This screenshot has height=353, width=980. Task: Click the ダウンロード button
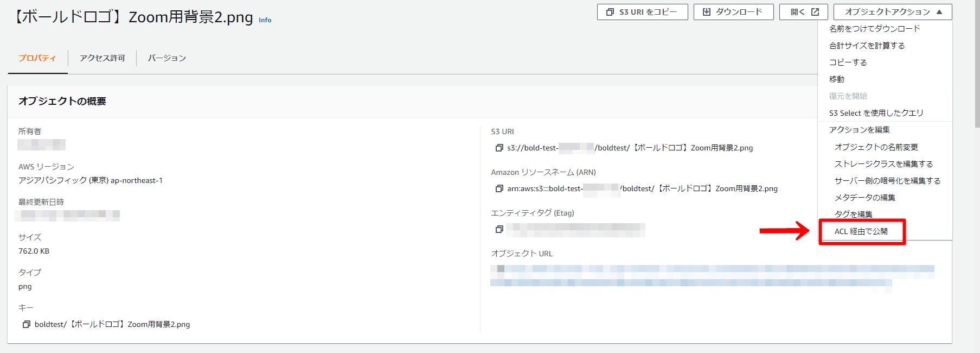733,12
